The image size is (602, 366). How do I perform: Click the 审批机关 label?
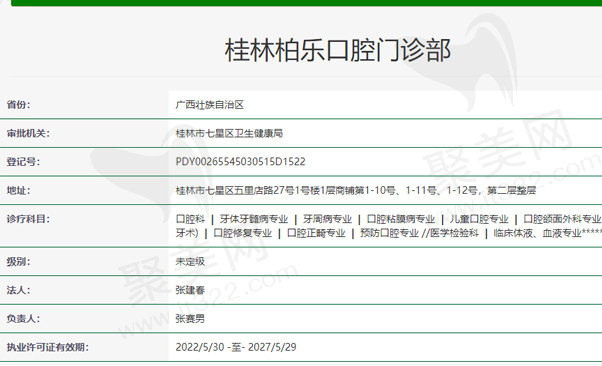pos(28,133)
